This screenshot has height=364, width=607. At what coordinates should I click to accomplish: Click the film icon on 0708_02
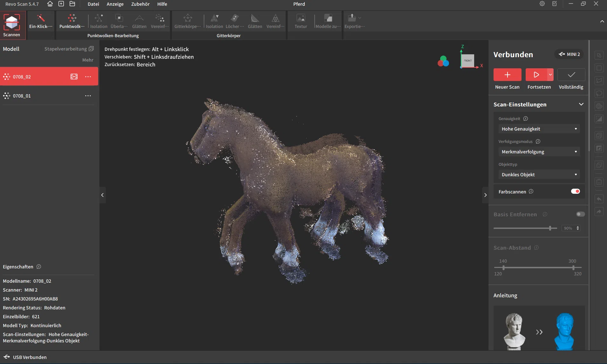pos(74,77)
